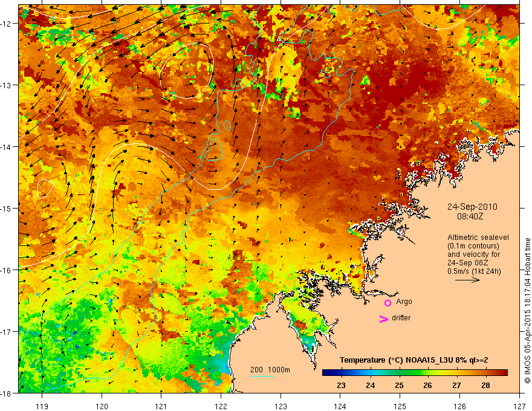Click the date text '24-Sep-2010'
Screen dimensions: 532x411
tap(472, 207)
